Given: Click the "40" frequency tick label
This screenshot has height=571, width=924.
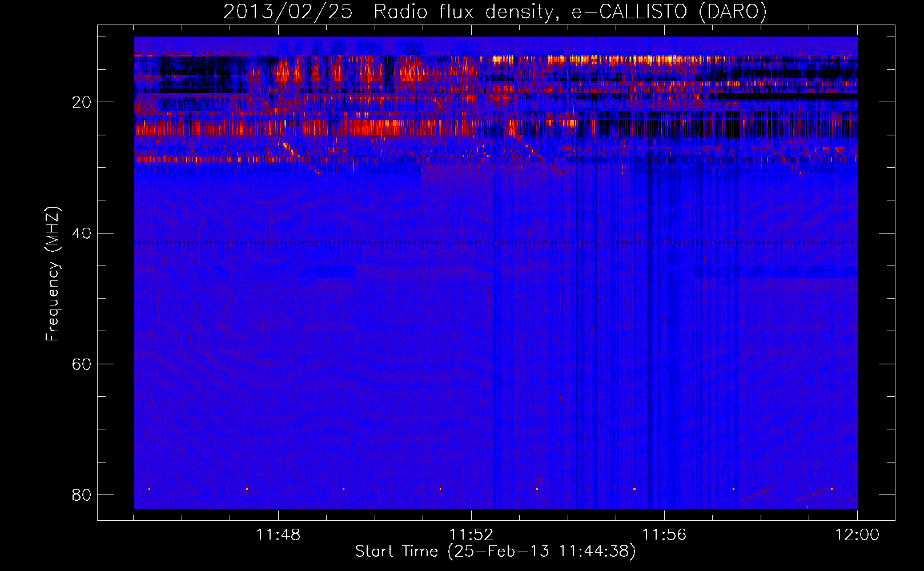Looking at the screenshot, I should click(x=82, y=234).
